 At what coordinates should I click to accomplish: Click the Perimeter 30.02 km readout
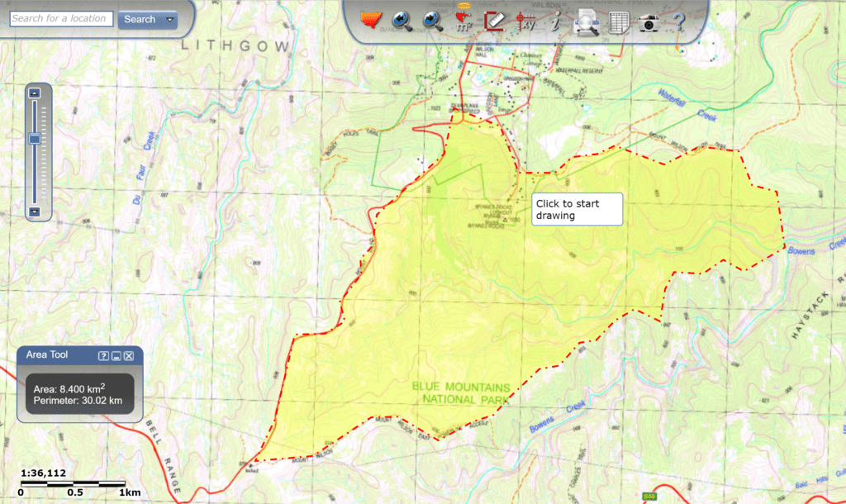point(78,401)
